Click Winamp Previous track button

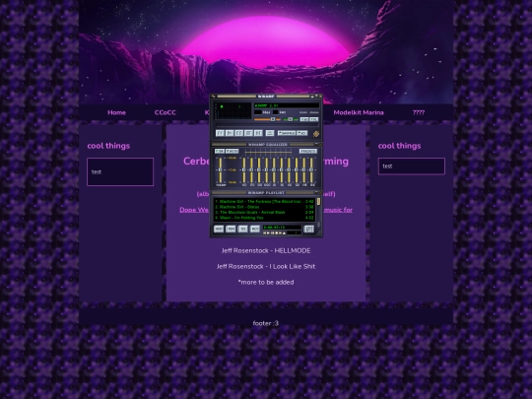click(x=220, y=133)
